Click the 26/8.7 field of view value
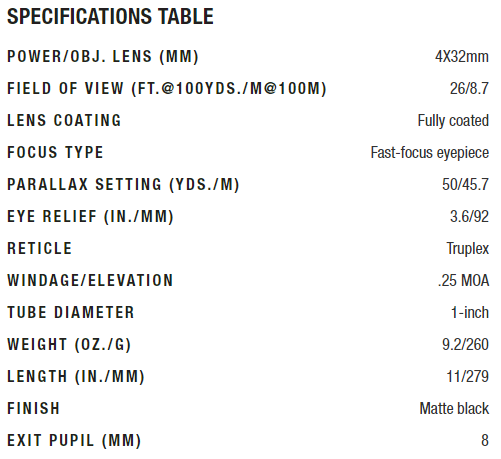 (x=469, y=88)
